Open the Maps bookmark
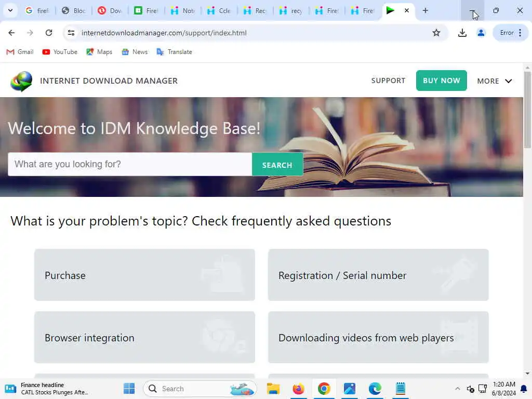The height and width of the screenshot is (399, 532). [99, 52]
